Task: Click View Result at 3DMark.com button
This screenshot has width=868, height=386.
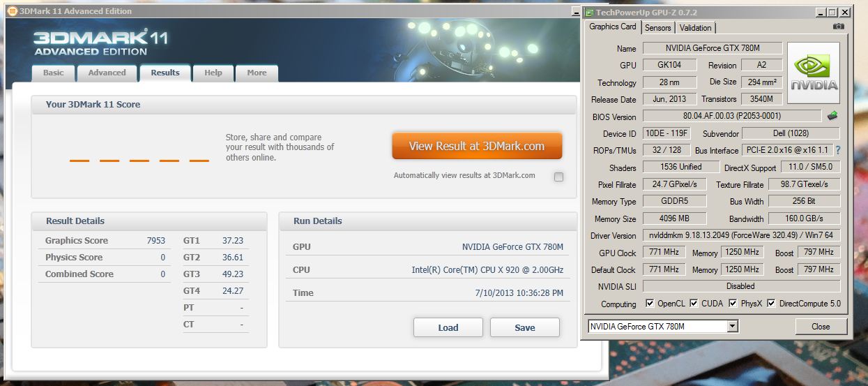Action: coord(477,146)
